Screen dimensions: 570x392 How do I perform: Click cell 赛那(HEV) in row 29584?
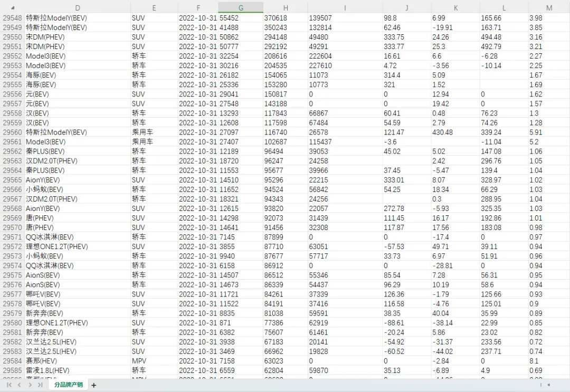[x=78, y=361]
